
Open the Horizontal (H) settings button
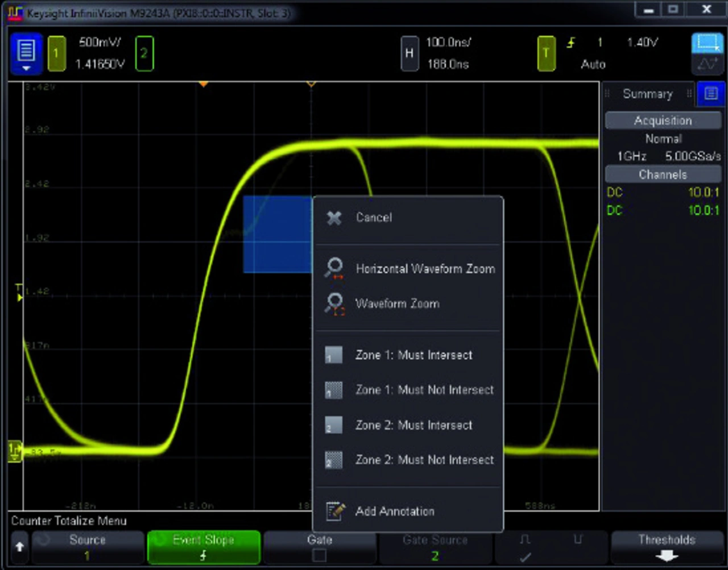[409, 53]
